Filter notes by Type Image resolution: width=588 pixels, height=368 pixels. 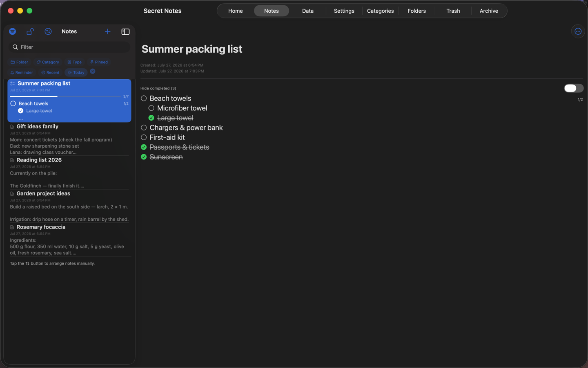pyautogui.click(x=75, y=62)
